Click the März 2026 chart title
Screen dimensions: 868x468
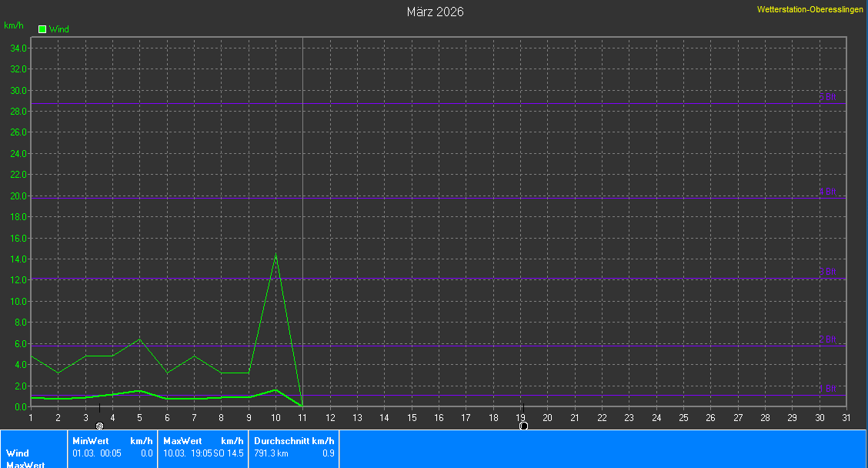click(435, 12)
